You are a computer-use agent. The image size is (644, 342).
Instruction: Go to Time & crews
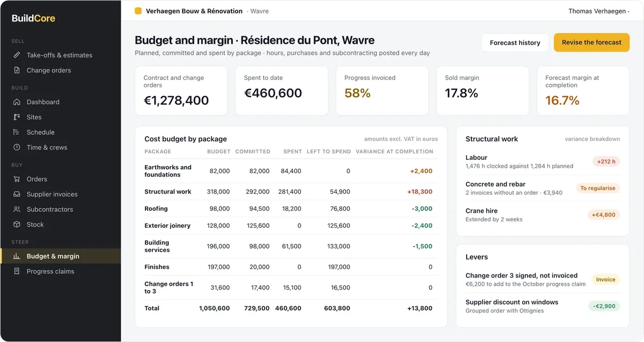[x=60, y=147]
